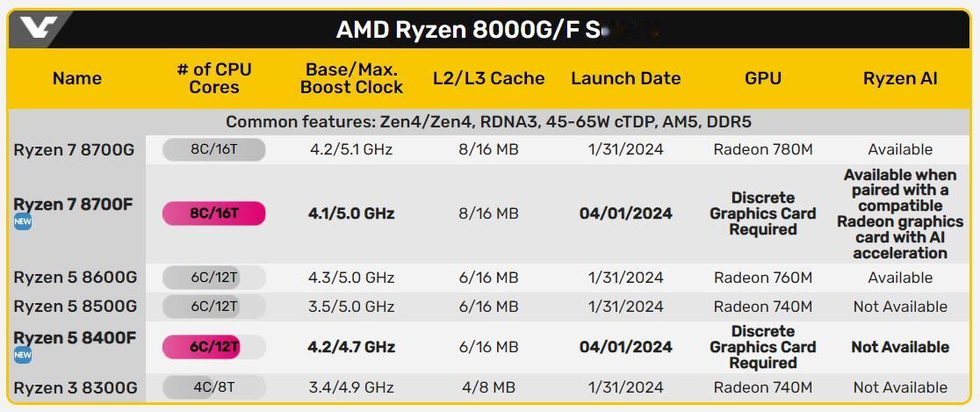This screenshot has width=980, height=412.
Task: Select the Ryzen 3 8300G row name
Action: tap(75, 387)
